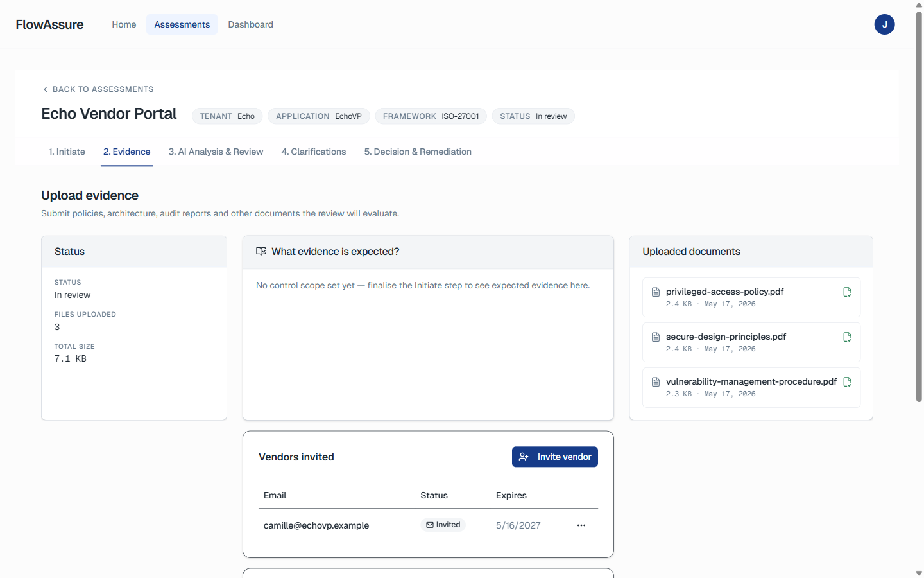This screenshot has width=924, height=578.
Task: Open the 3. AI Analysis & Review tab
Action: coord(216,152)
